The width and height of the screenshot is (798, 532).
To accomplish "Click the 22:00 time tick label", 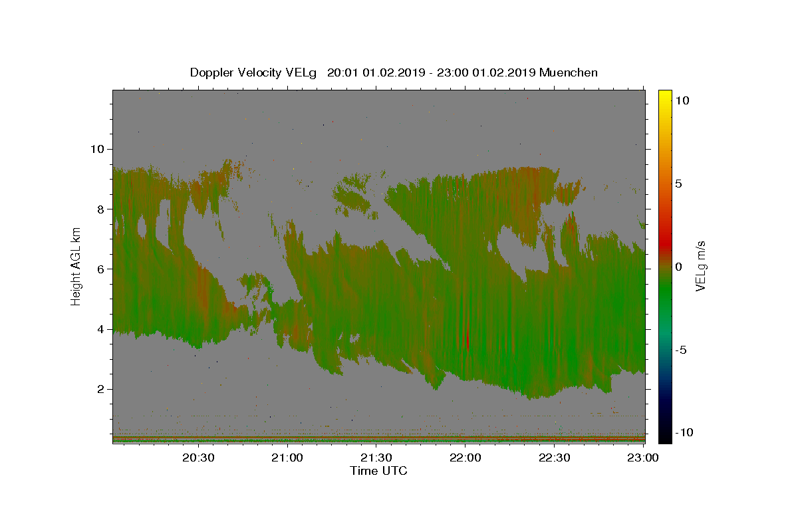I will (x=465, y=458).
